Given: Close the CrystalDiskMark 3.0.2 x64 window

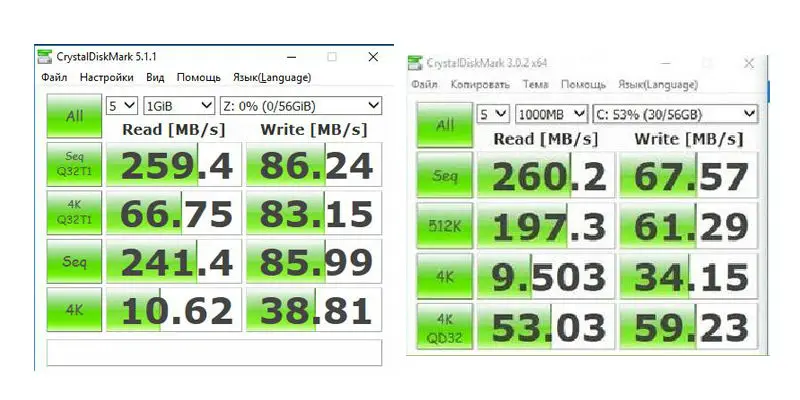Looking at the screenshot, I should [748, 63].
